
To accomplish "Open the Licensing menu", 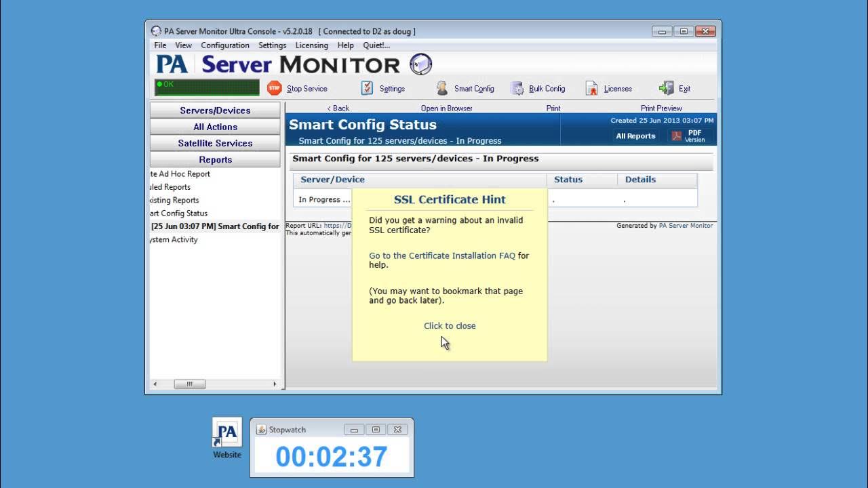I will click(312, 45).
